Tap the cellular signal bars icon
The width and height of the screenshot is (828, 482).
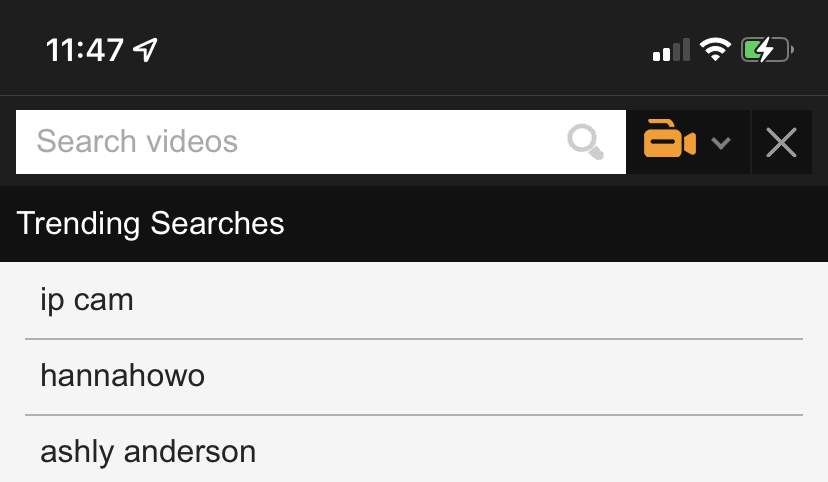pos(670,49)
